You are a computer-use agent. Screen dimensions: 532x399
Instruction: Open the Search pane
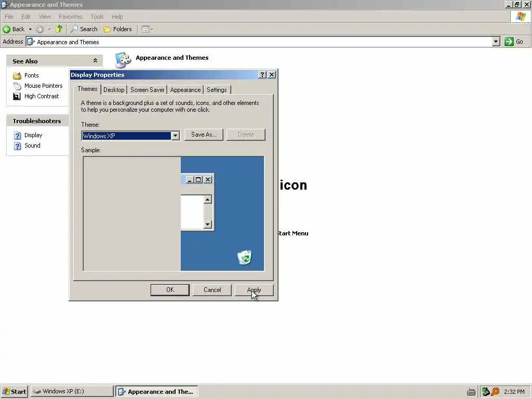click(84, 29)
